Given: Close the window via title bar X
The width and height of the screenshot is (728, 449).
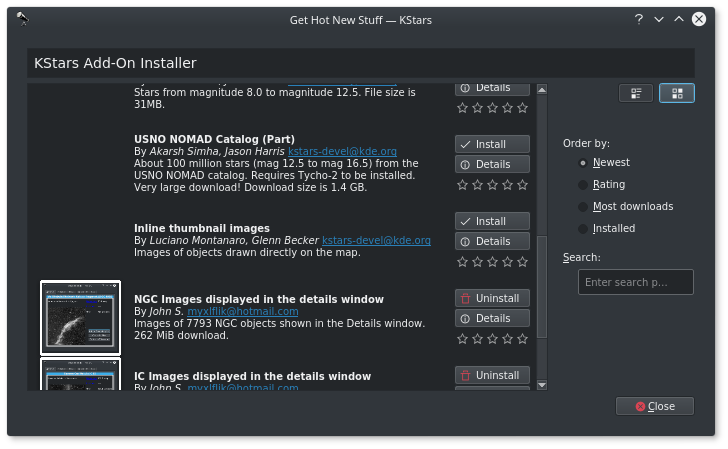Looking at the screenshot, I should (699, 20).
